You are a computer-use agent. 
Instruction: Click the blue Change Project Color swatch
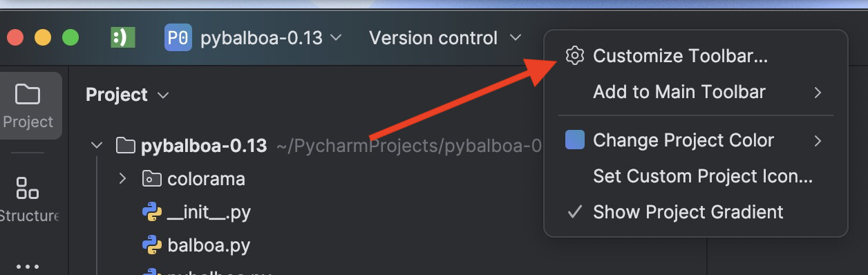click(575, 140)
